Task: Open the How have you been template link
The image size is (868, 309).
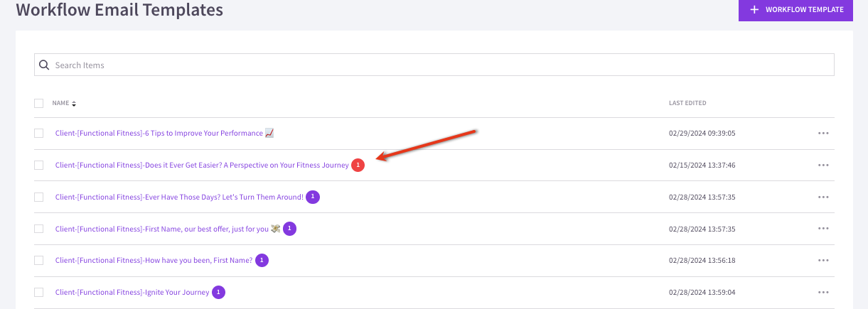Action: coord(154,260)
